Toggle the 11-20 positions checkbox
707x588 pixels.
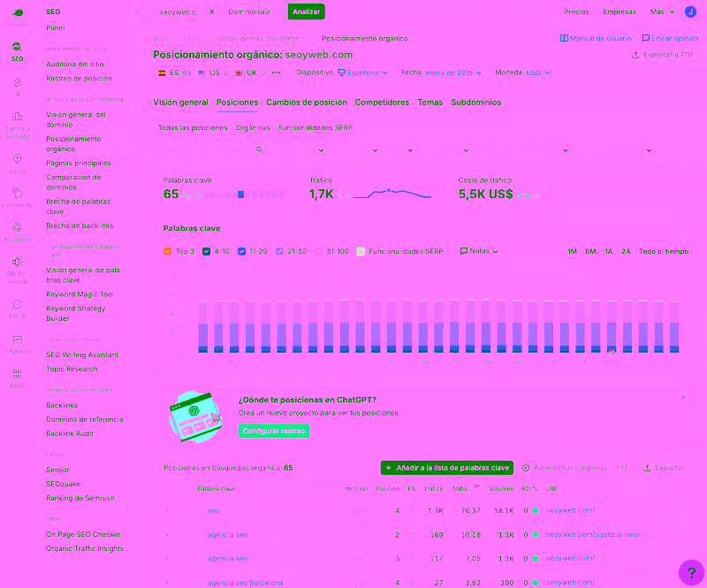point(241,251)
